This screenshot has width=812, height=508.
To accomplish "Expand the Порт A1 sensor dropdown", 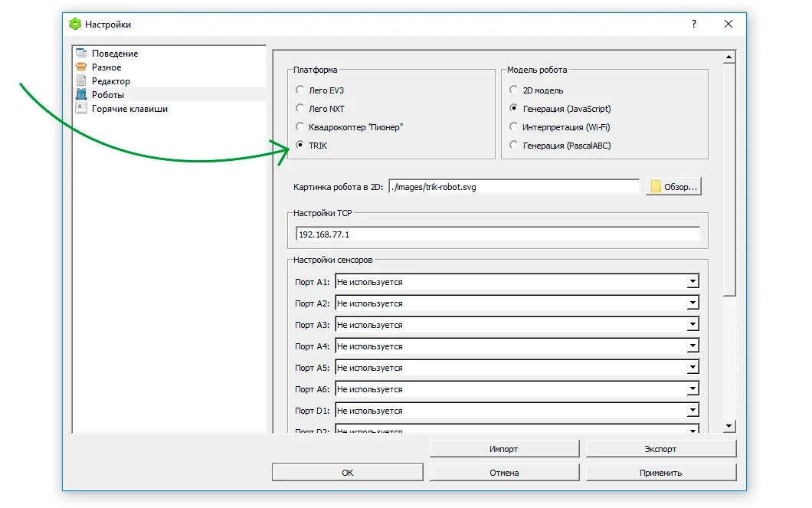I will 692,282.
